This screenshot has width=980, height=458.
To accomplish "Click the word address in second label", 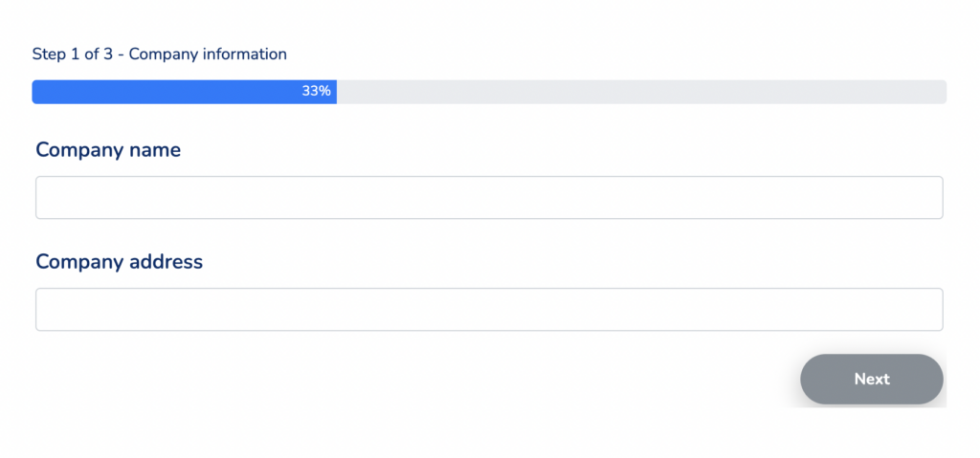I will click(x=166, y=261).
